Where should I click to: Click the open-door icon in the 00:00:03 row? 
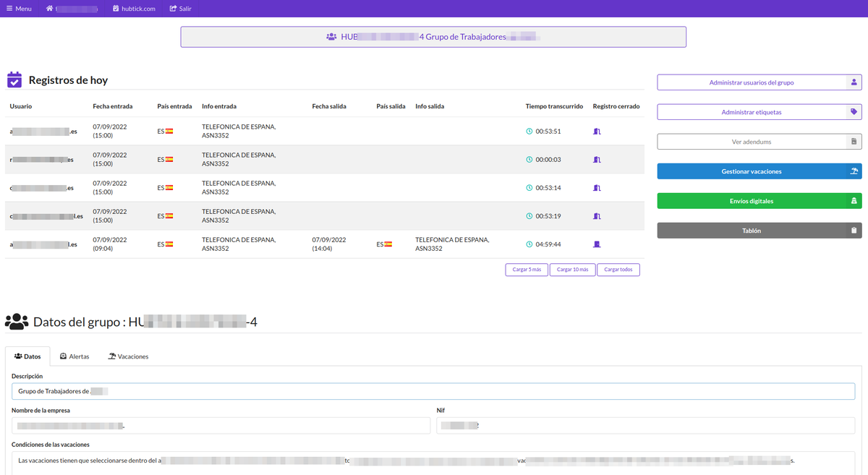pyautogui.click(x=597, y=160)
